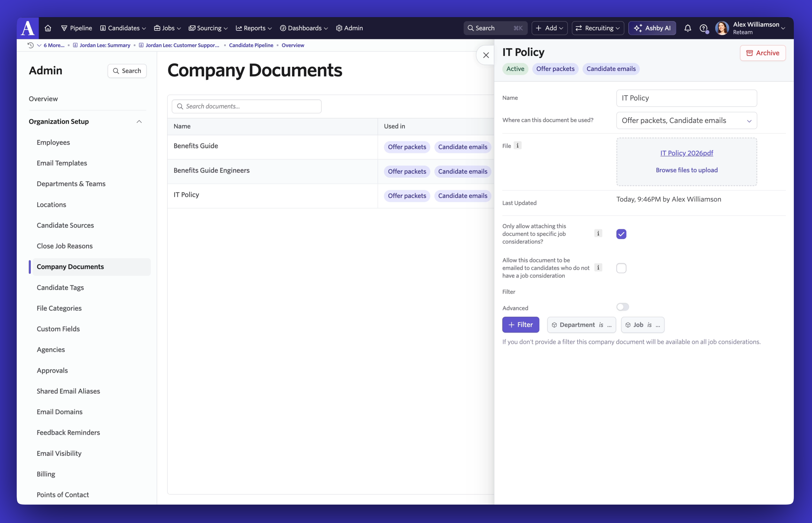Open the document usage dropdown
This screenshot has height=523, width=812.
[x=687, y=121]
